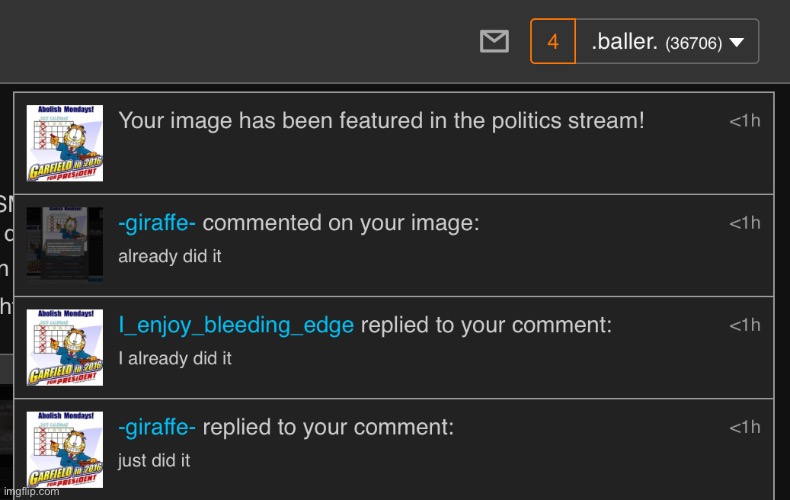
Task: Visit the I_enjoy_bleeding_edge user profile
Action: click(236, 325)
